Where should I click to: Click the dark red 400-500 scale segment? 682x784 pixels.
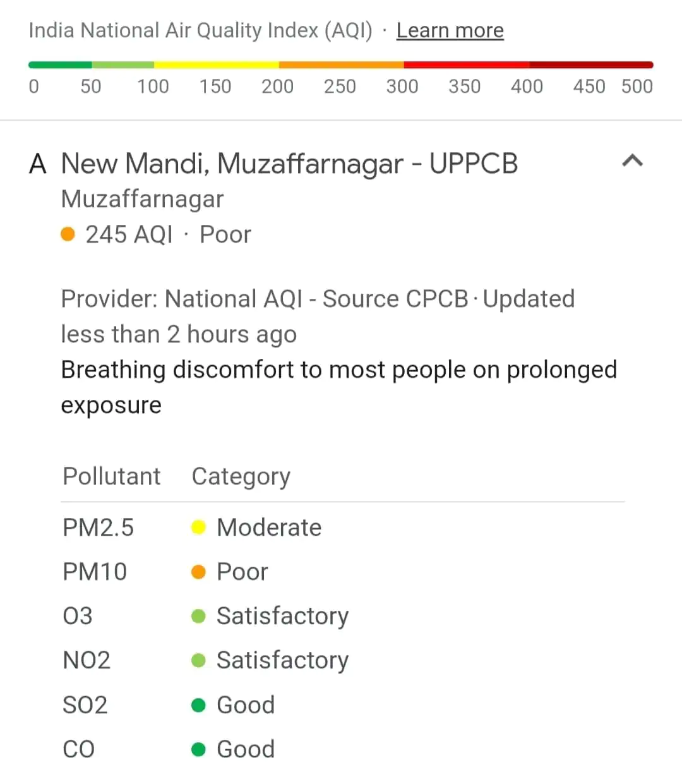[x=591, y=64]
